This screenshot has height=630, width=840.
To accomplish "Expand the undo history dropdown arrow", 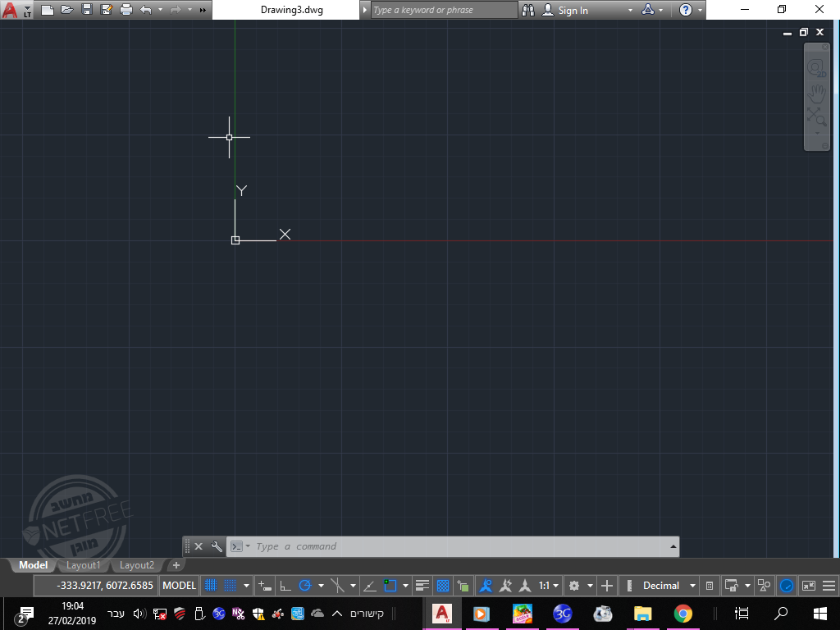I will (x=160, y=10).
